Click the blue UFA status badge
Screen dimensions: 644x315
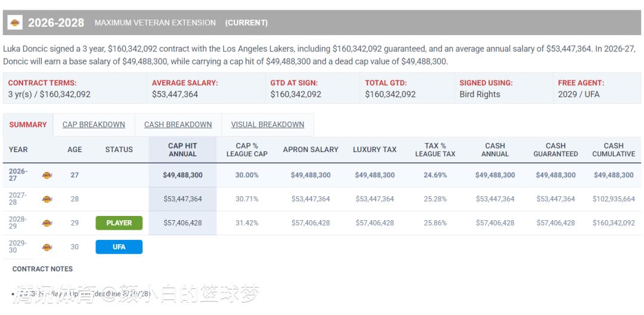click(x=119, y=247)
